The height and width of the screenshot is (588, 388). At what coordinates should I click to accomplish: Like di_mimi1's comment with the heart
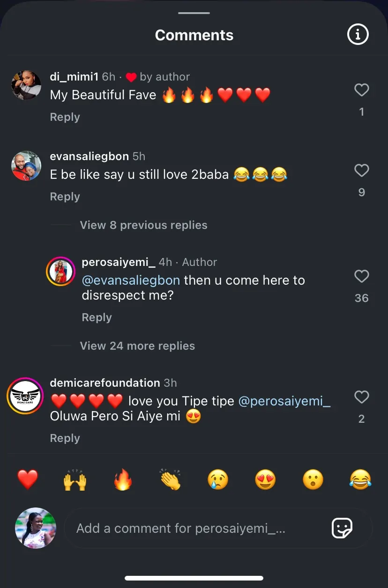(361, 90)
